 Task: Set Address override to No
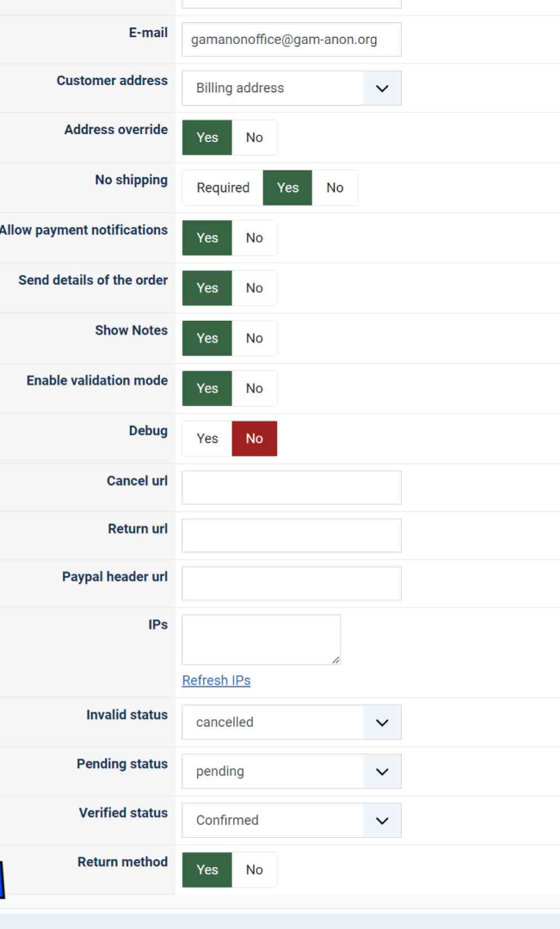click(x=255, y=138)
